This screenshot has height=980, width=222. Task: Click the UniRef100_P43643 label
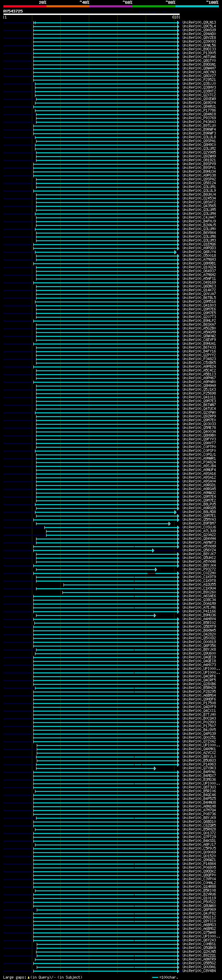tap(199, 122)
